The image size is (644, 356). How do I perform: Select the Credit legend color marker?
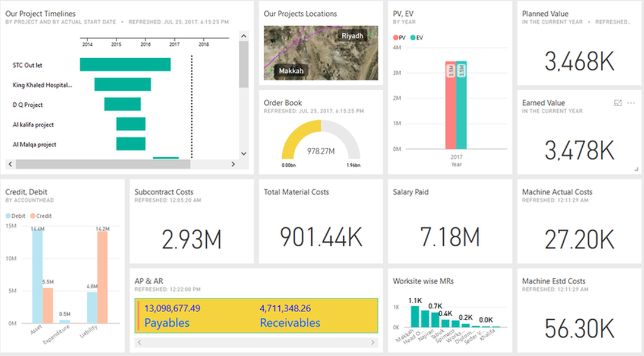pos(33,216)
